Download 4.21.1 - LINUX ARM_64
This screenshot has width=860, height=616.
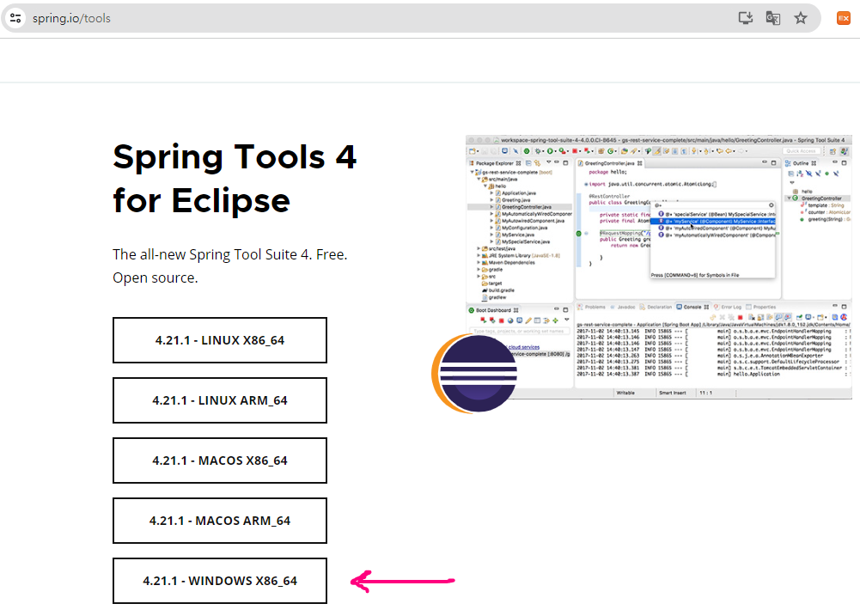click(x=220, y=400)
